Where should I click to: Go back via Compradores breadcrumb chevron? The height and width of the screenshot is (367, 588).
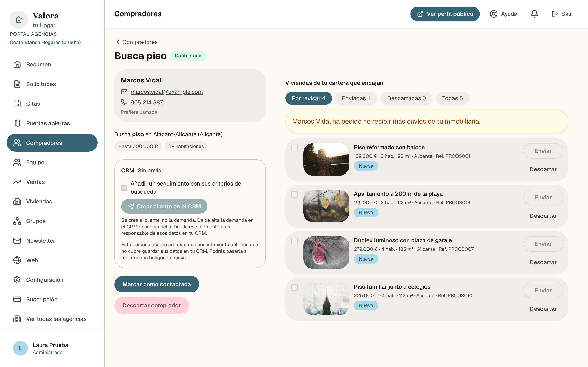click(118, 42)
